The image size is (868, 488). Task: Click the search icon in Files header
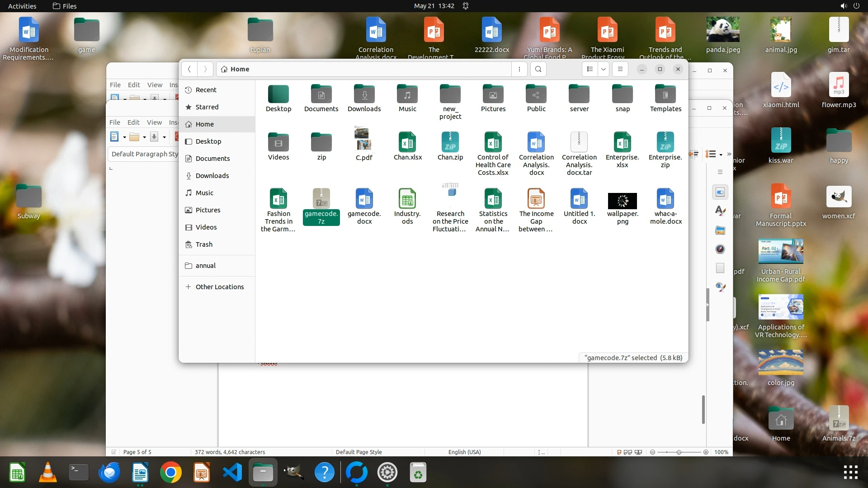tap(538, 69)
